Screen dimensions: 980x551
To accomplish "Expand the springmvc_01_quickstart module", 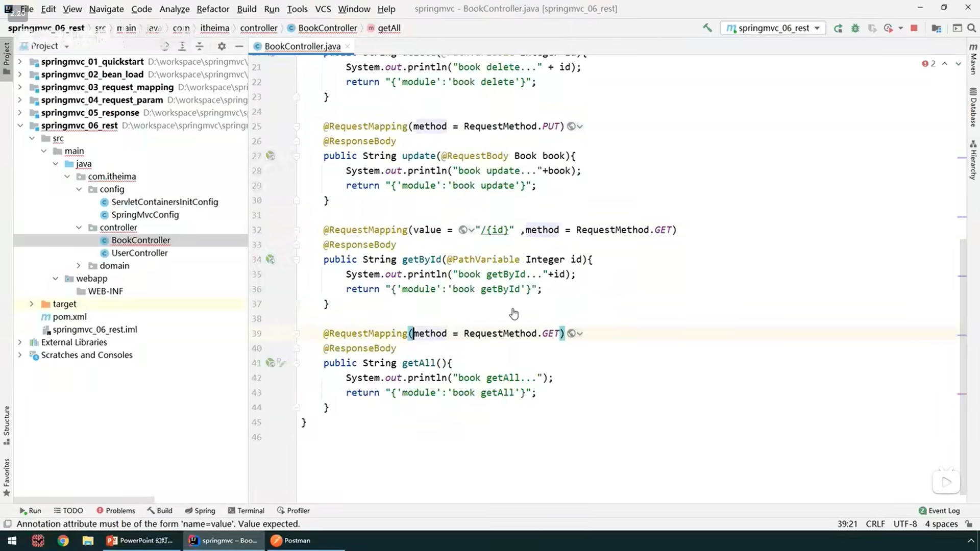I will (x=20, y=62).
